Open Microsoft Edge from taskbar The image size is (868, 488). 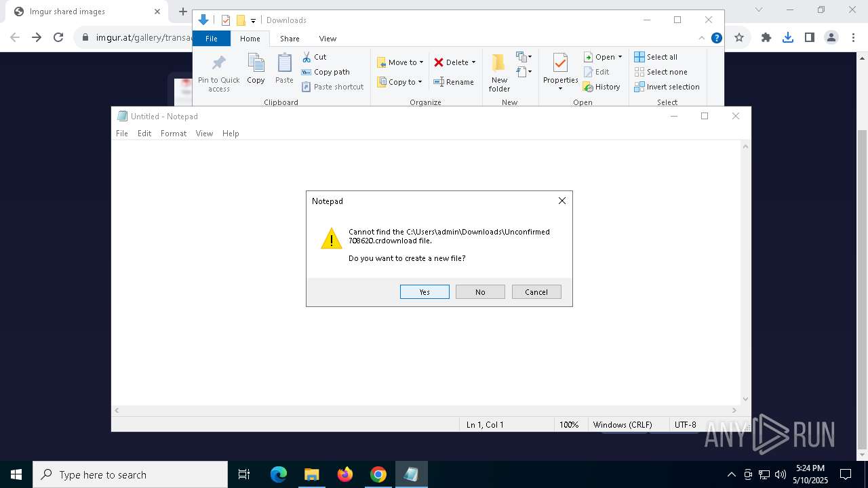coord(279,474)
